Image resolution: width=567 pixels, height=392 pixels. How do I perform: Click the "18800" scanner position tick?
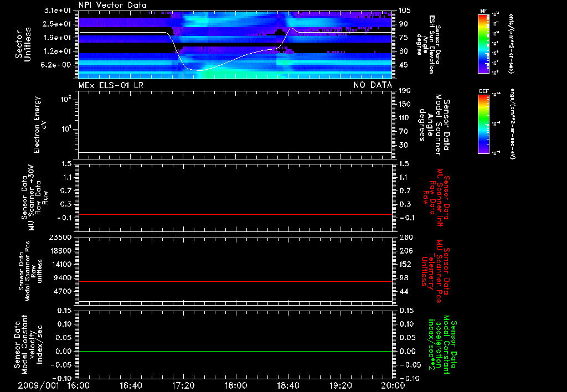pyautogui.click(x=60, y=251)
